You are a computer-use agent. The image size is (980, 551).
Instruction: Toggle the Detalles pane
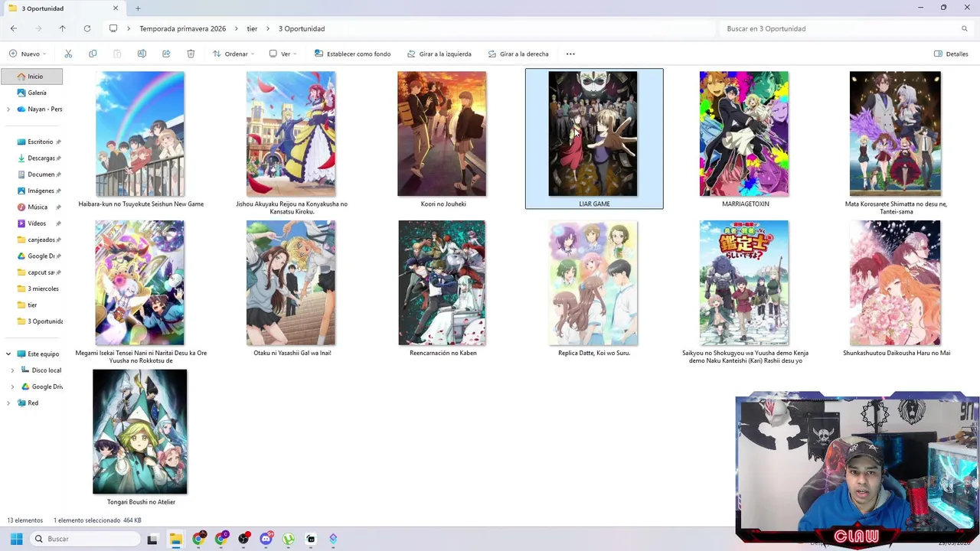(951, 54)
